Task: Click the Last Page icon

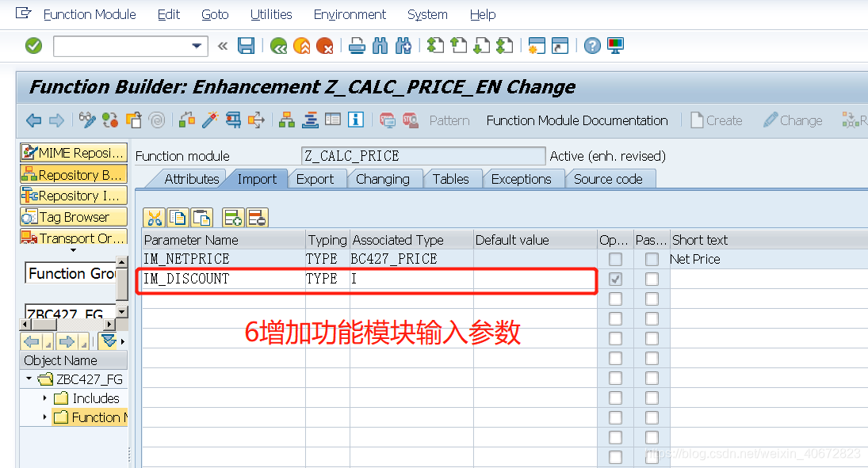Action: pyautogui.click(x=505, y=46)
